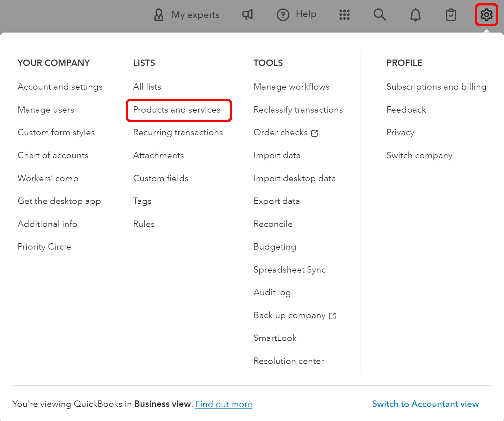Click Reclassify transactions tool
504x421 pixels.
pos(298,110)
